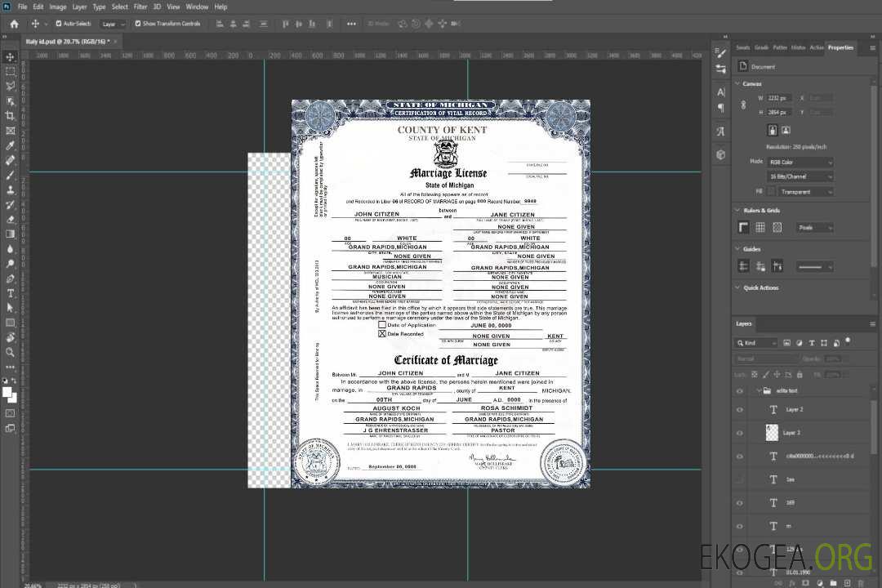Open the Paragraph panel icon

coord(721,108)
